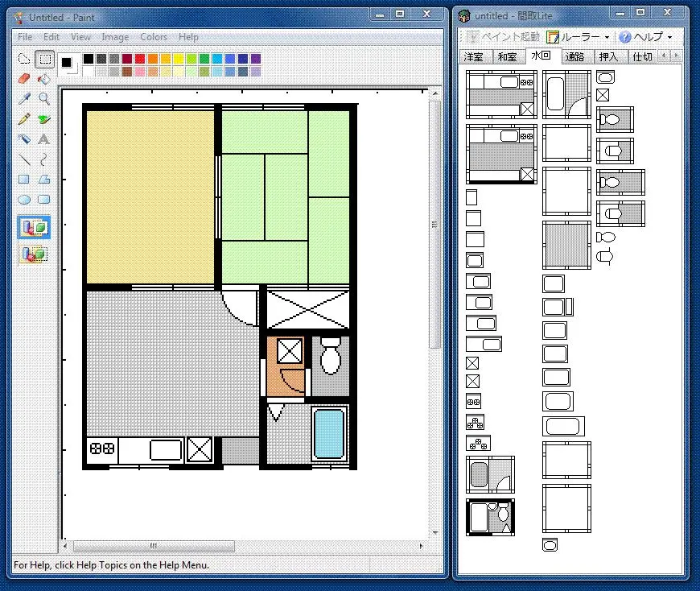Screen dimensions: 700x591
Task: Select the Text tool
Action: [x=44, y=139]
